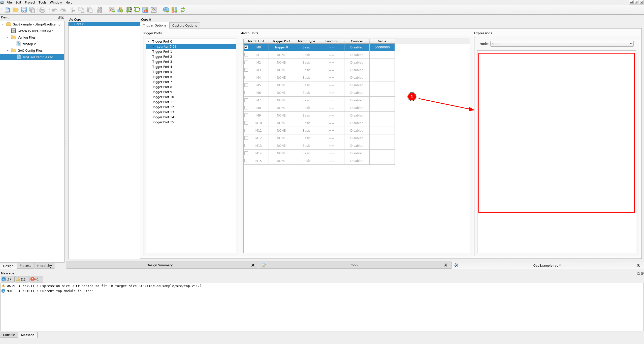Image resolution: width=644 pixels, height=344 pixels.
Task: Open the Tools menu
Action: [42, 2]
